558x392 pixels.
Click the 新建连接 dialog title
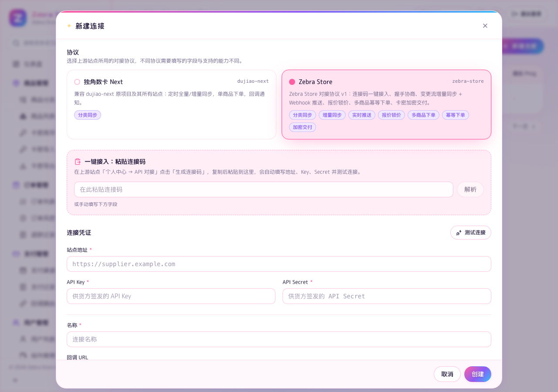coord(90,26)
